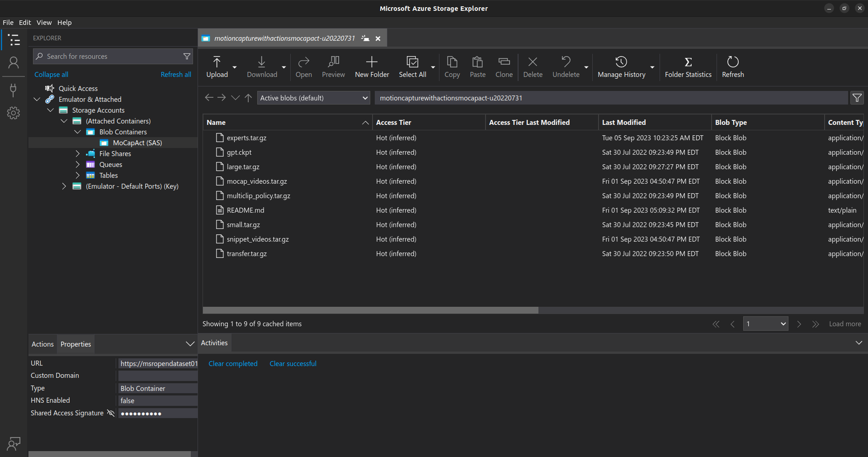
Task: Open the Account Management sidebar icon
Action: [x=14, y=63]
